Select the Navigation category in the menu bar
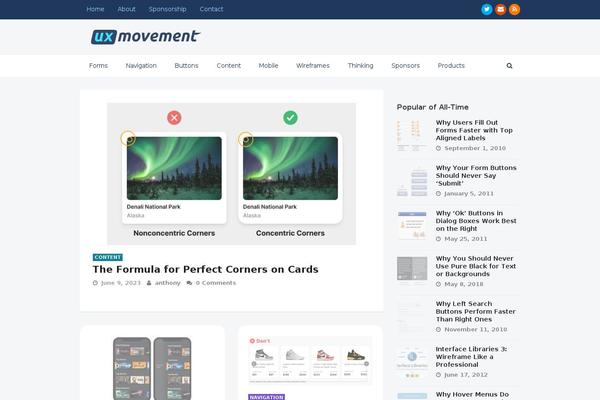 click(x=141, y=66)
